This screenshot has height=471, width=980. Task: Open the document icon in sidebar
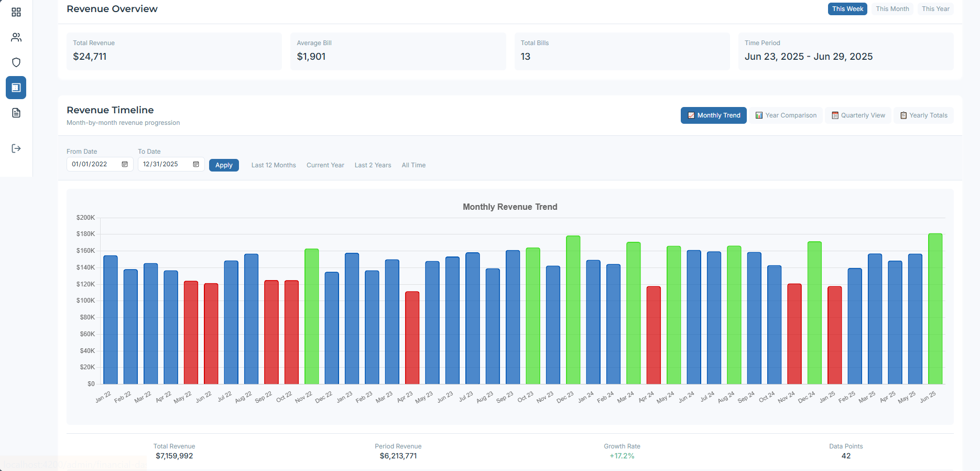coord(16,113)
